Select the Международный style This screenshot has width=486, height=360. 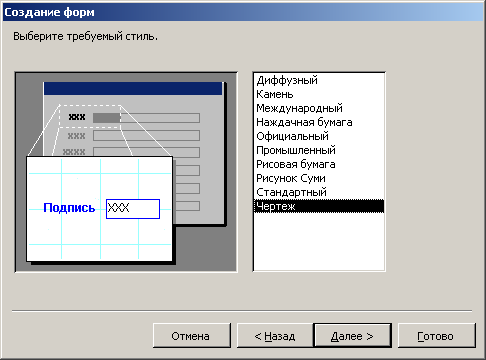[319, 108]
